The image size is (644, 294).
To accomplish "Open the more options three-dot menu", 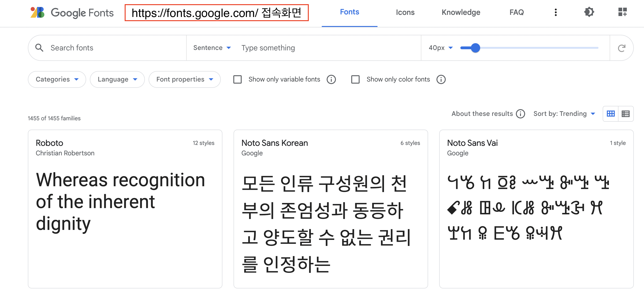I will click(556, 12).
